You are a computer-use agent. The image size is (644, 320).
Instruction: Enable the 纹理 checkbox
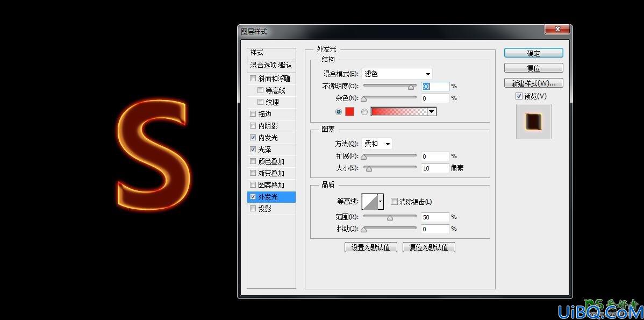click(x=260, y=102)
